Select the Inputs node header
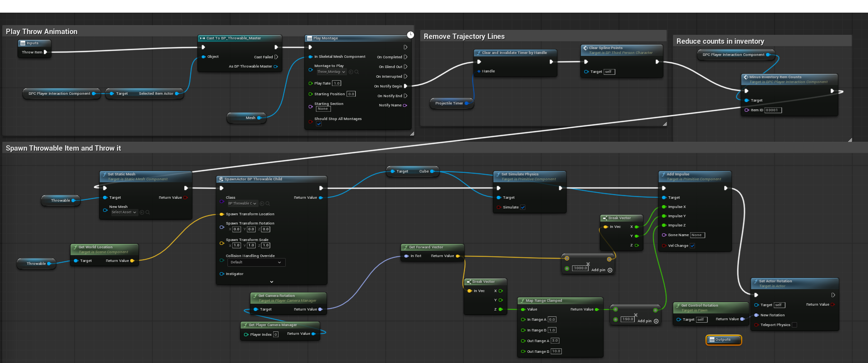The image size is (868, 363). point(34,43)
